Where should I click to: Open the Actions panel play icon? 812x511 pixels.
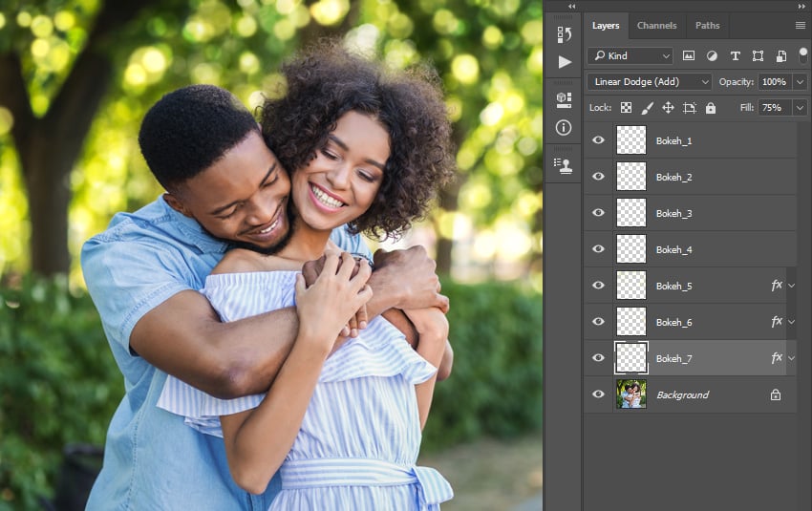564,62
